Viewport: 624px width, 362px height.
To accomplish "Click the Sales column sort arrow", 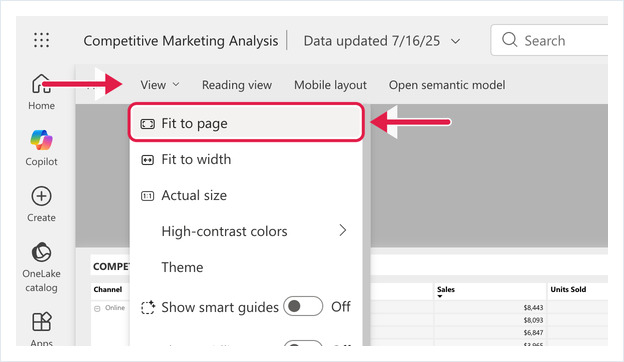I will (x=440, y=296).
